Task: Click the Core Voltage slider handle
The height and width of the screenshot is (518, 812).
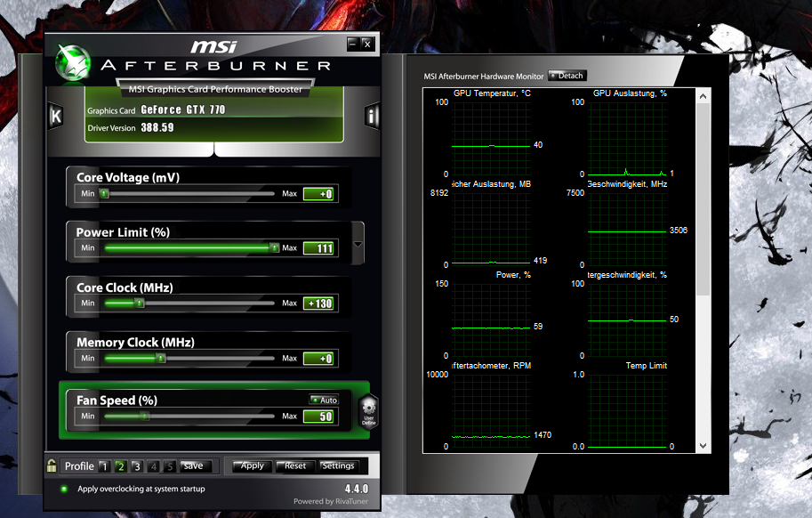Action: [104, 194]
